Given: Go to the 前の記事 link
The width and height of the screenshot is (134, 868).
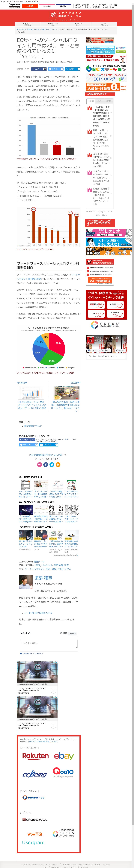Looking at the screenshot, I should coord(22,383).
